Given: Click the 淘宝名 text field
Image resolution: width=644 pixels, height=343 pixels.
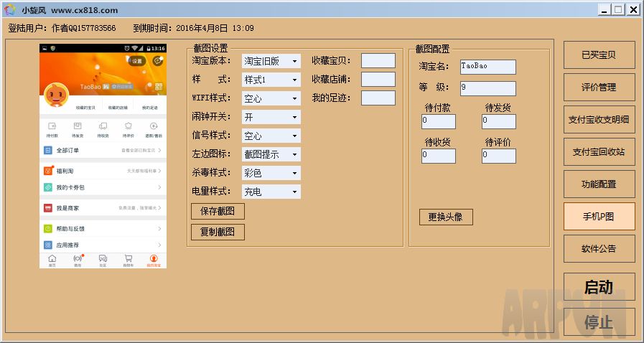Looking at the screenshot, I should pyautogui.click(x=487, y=66).
